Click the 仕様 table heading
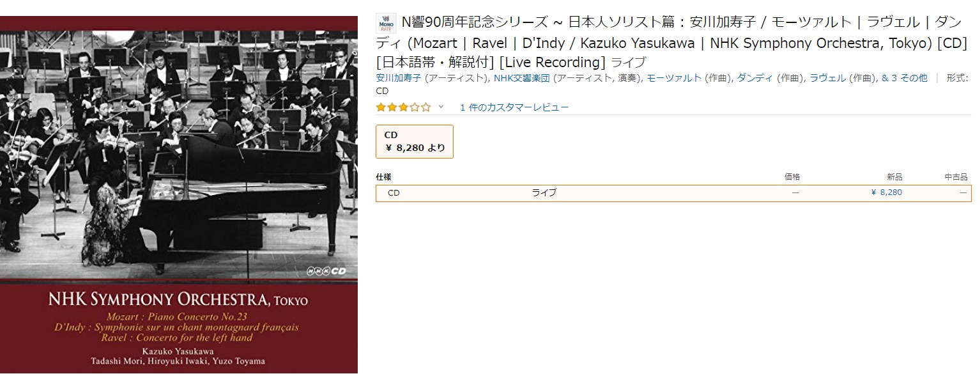The image size is (980, 376). [x=384, y=176]
